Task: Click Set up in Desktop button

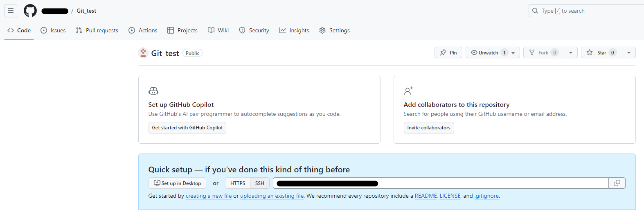Action: 177,183
